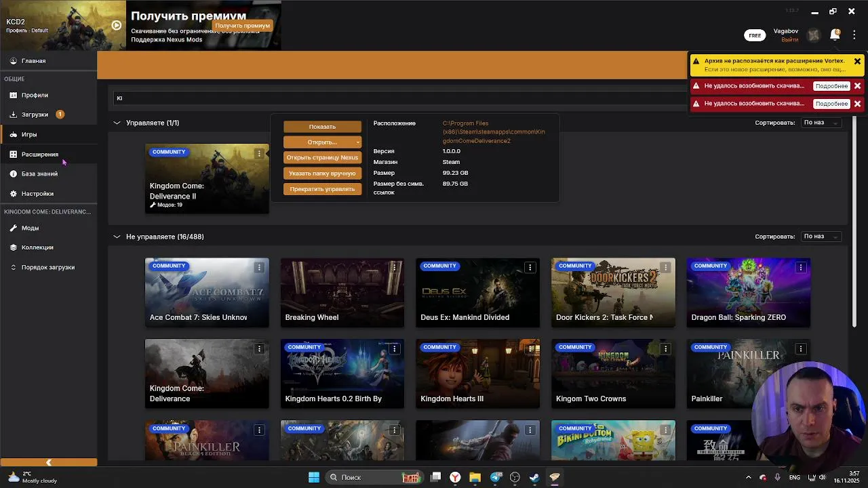This screenshot has width=868, height=488.
Task: Click Открыть страницу Nexus button
Action: (322, 158)
